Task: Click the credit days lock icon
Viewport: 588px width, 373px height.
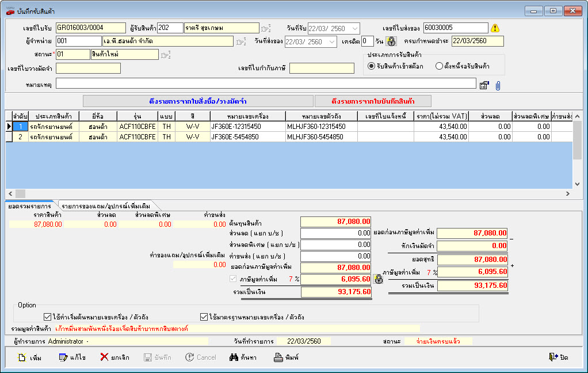Action: 391,41
